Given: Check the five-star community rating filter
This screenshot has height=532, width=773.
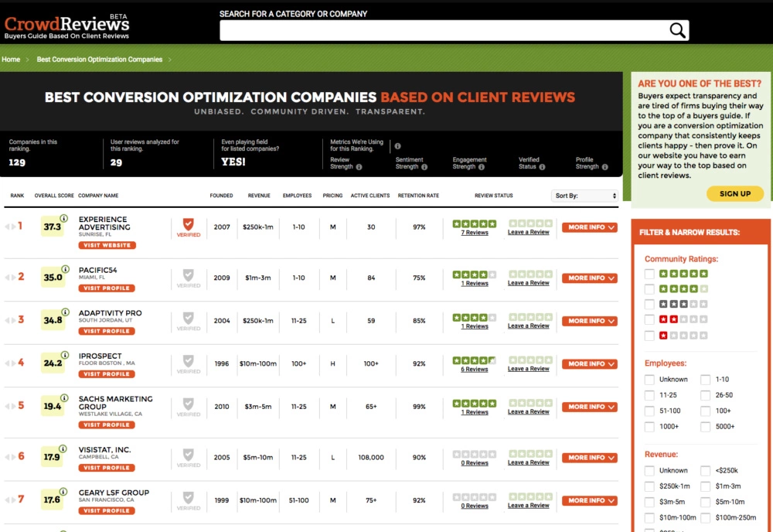Looking at the screenshot, I should pyautogui.click(x=649, y=274).
